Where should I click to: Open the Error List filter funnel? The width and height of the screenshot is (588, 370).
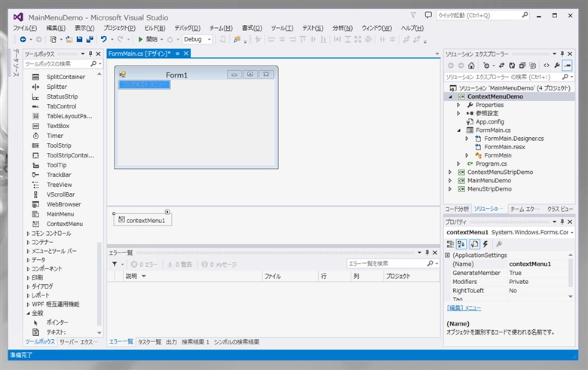(x=115, y=265)
